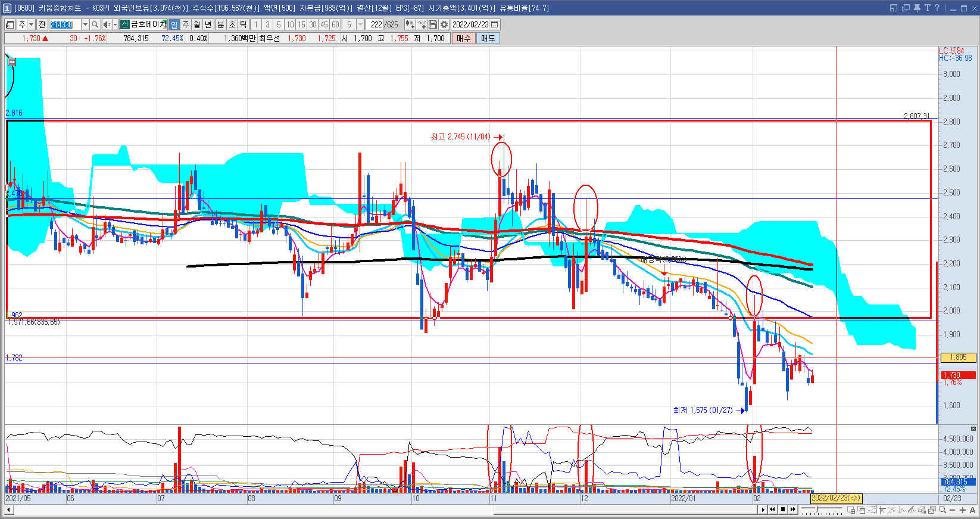Click the duplicate window icon in title bar
Screen dimensions: 980x519
(906, 8)
